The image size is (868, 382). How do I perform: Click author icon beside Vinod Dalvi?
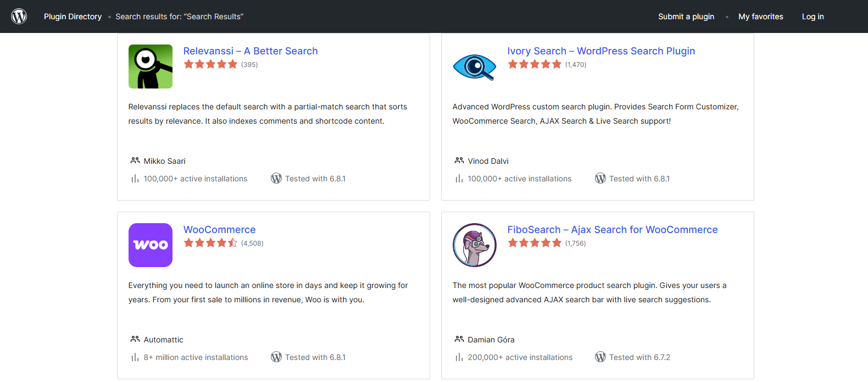459,160
